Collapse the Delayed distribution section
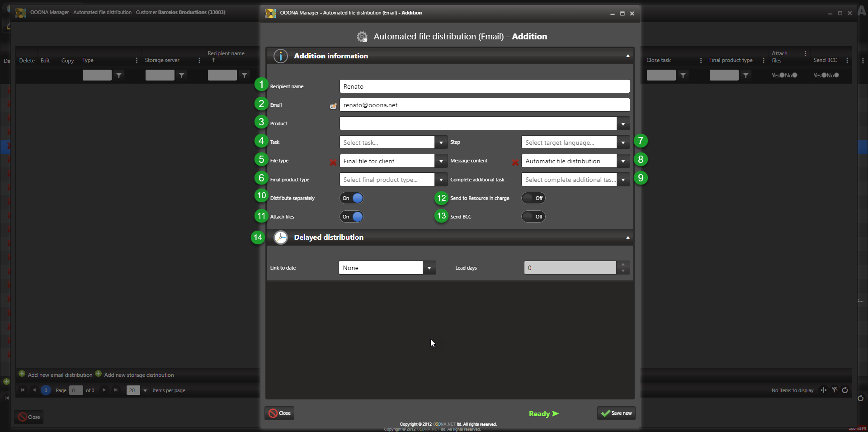This screenshot has width=868, height=432. pos(627,237)
